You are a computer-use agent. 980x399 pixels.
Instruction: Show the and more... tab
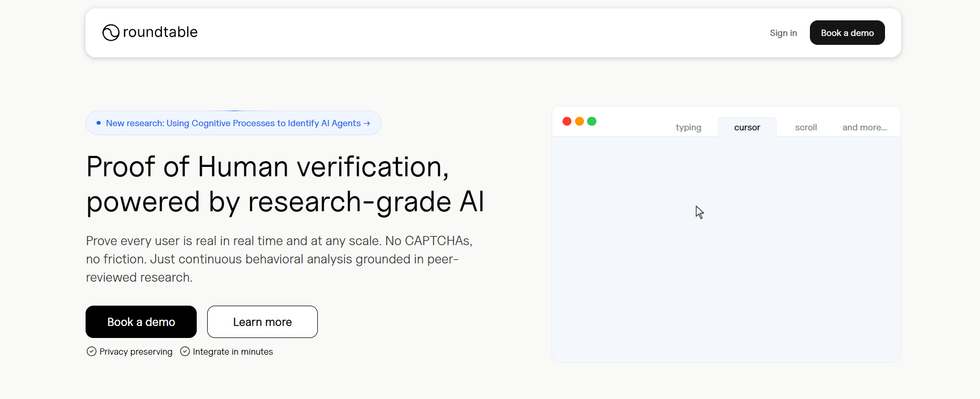pyautogui.click(x=865, y=127)
